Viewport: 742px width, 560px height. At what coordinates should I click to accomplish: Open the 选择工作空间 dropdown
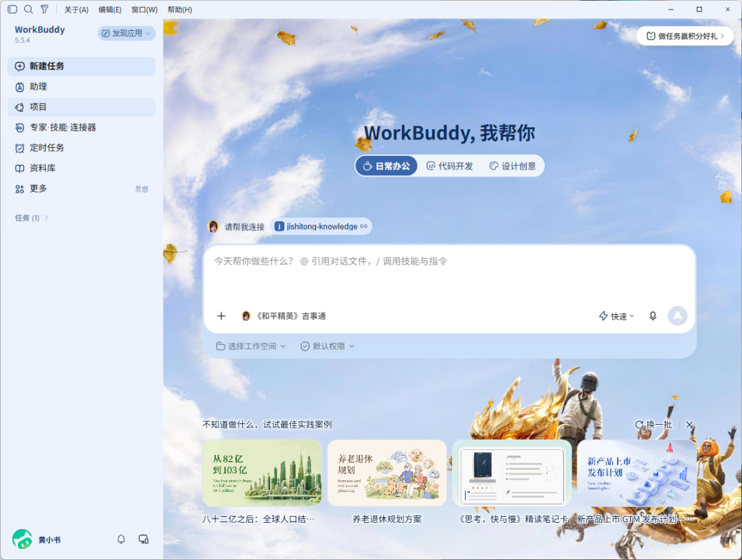coord(251,346)
